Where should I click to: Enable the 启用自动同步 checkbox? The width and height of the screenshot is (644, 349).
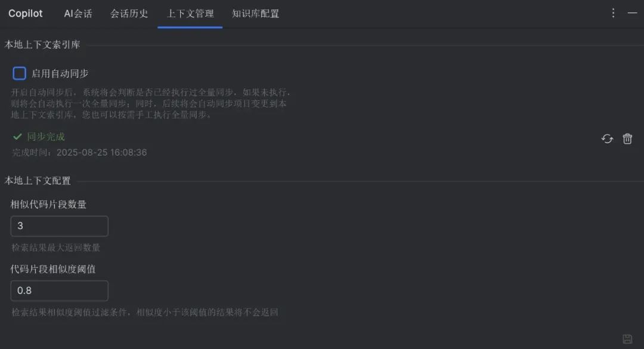coord(19,73)
